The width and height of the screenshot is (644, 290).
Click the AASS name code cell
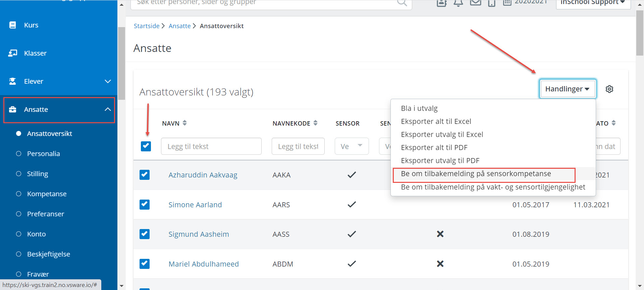pos(281,234)
